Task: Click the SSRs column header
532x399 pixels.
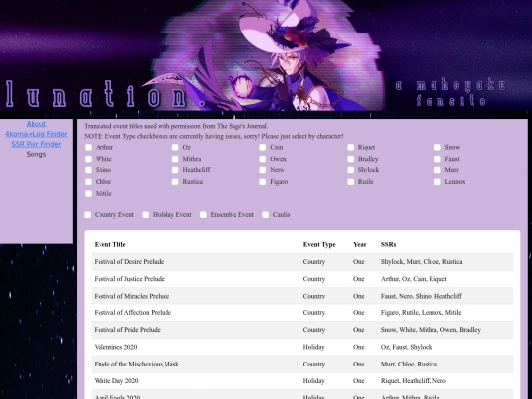Action: click(388, 244)
